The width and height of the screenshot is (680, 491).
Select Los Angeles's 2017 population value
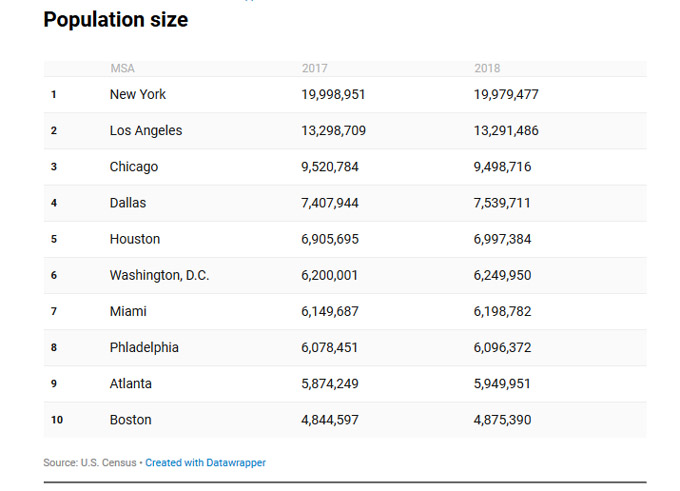(333, 130)
